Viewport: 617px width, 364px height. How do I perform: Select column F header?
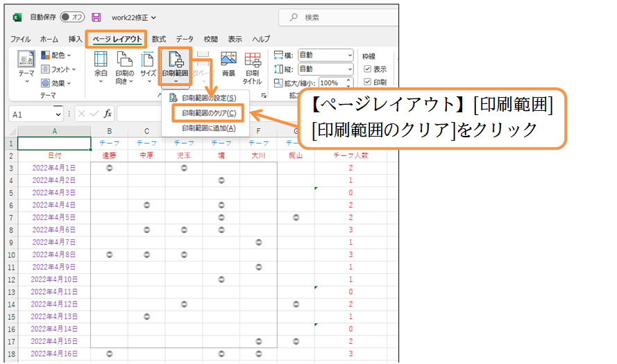click(x=258, y=131)
